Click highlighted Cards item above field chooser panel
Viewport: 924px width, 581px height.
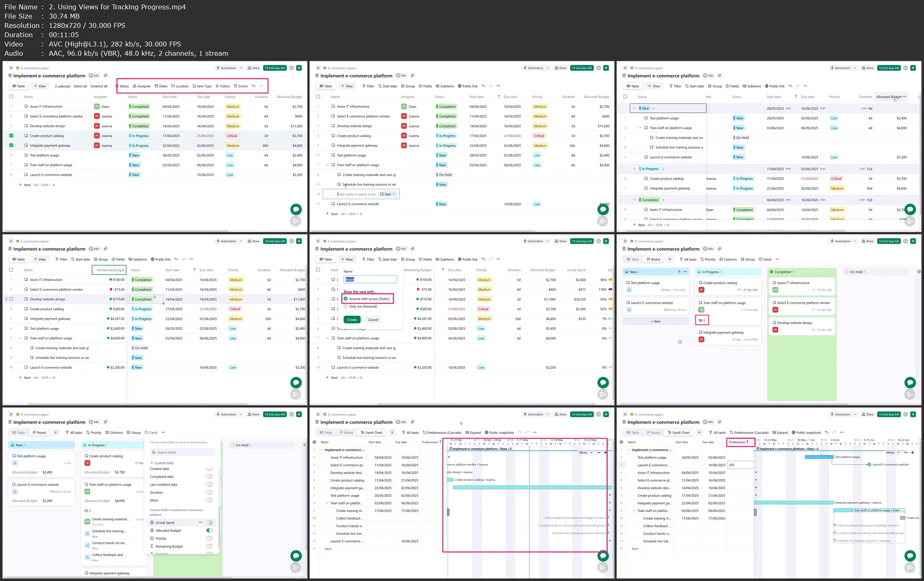pos(151,432)
